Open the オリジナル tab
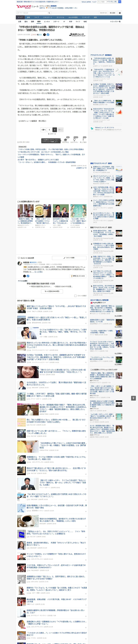Screen dimensions: 138x644 60,17
